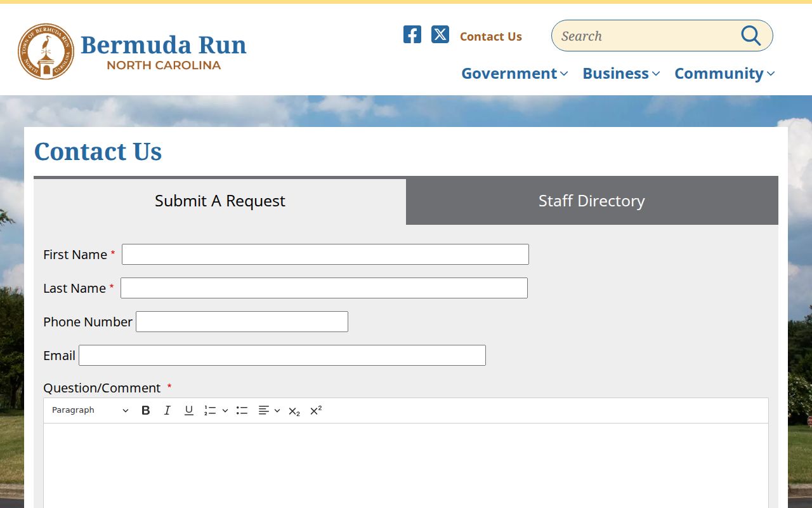This screenshot has height=508, width=812.
Task: Click inside the Question/Comment text area
Action: tap(406, 465)
